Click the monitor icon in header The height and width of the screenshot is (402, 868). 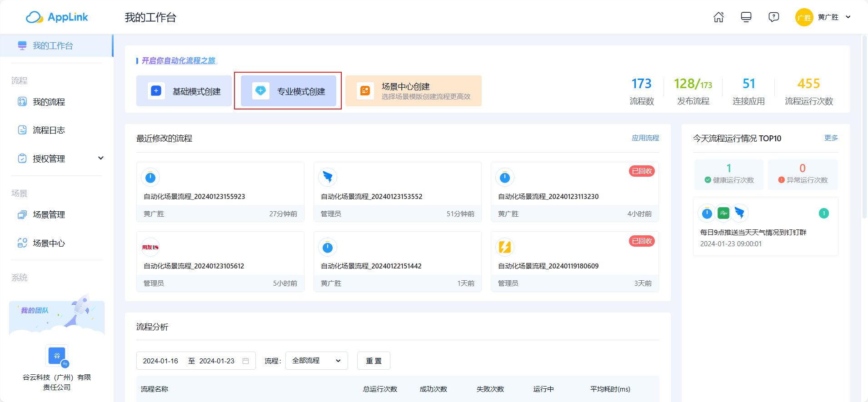[x=746, y=17]
